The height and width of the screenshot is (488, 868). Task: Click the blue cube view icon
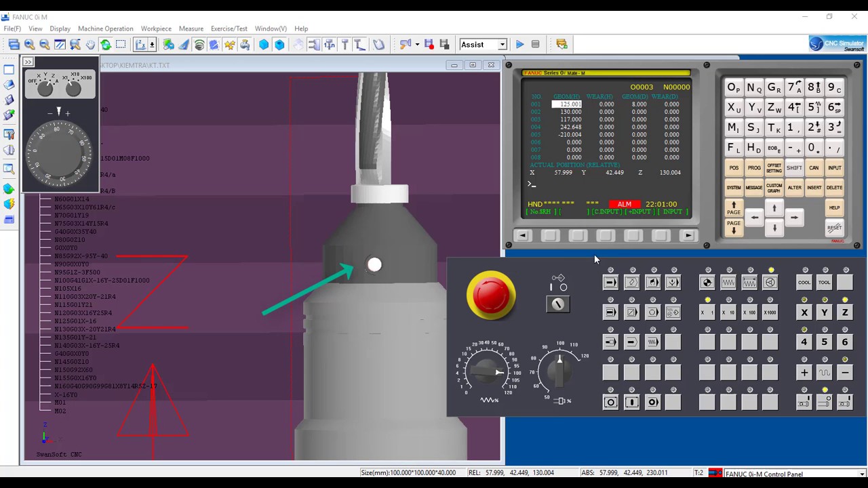(x=279, y=44)
